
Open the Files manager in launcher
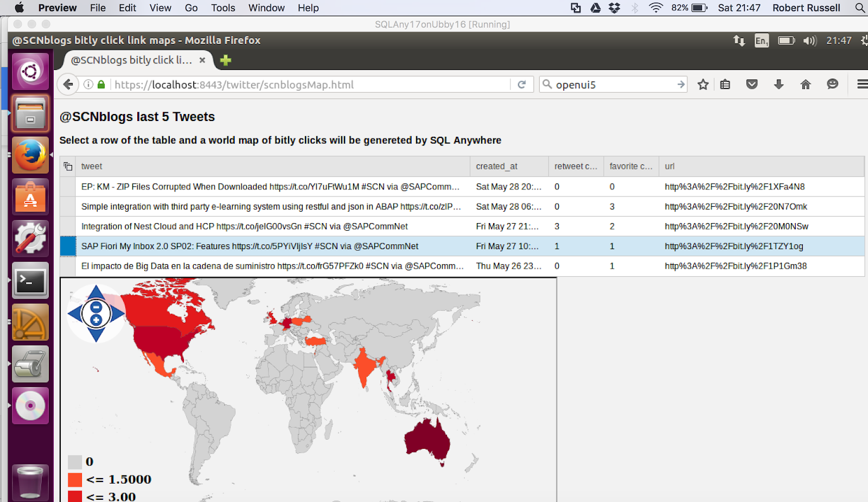[30, 113]
